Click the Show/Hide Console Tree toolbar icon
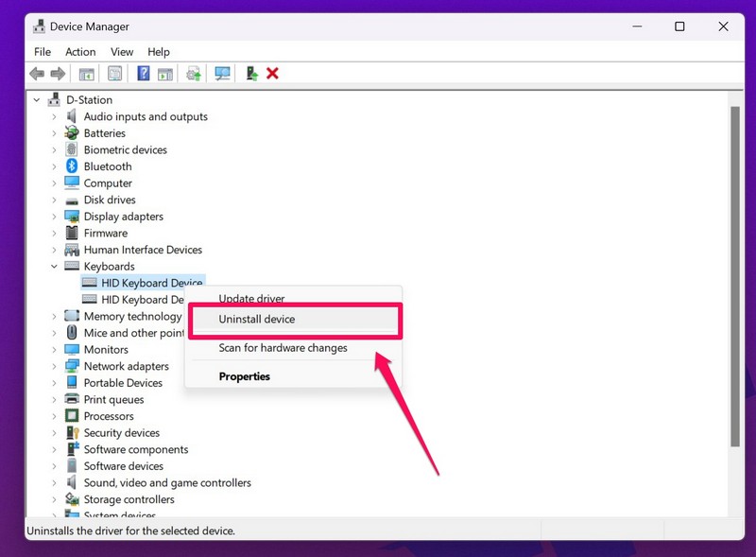This screenshot has height=557, width=756. [x=86, y=73]
